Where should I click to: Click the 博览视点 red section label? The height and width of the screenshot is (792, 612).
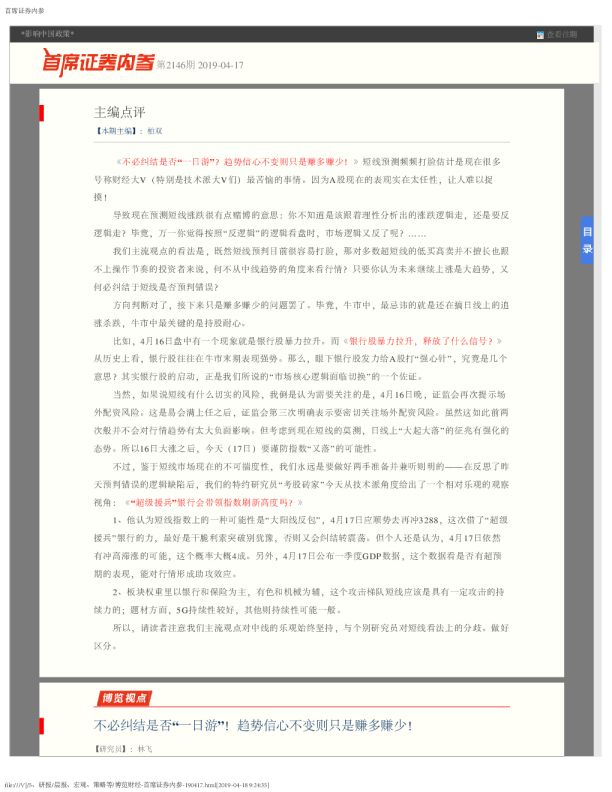pyautogui.click(x=124, y=698)
